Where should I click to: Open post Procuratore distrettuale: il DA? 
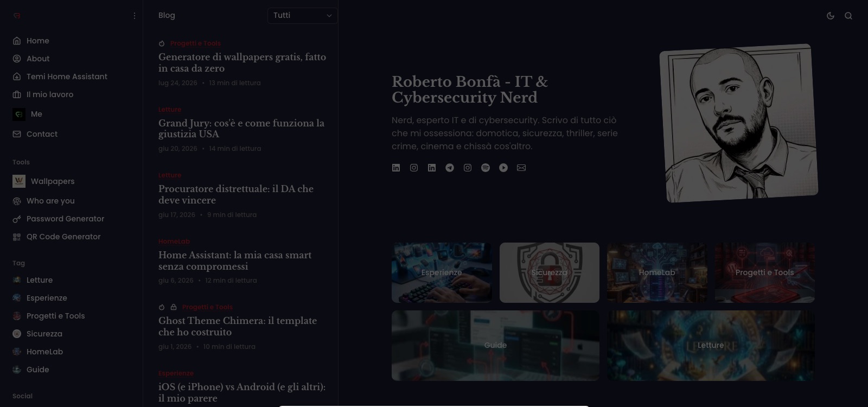(x=236, y=194)
